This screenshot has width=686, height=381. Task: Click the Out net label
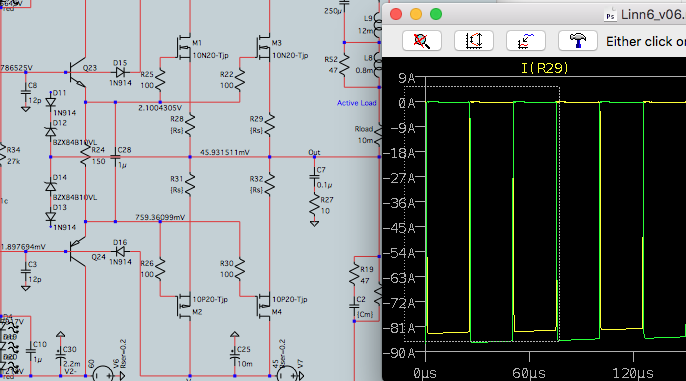[314, 152]
